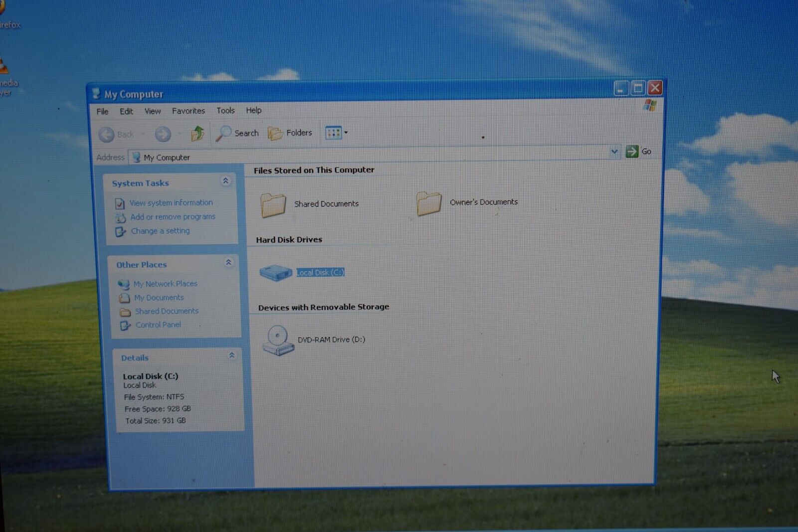Click the Owner's Documents label
Viewport: 798px width, 532px height.
click(484, 202)
